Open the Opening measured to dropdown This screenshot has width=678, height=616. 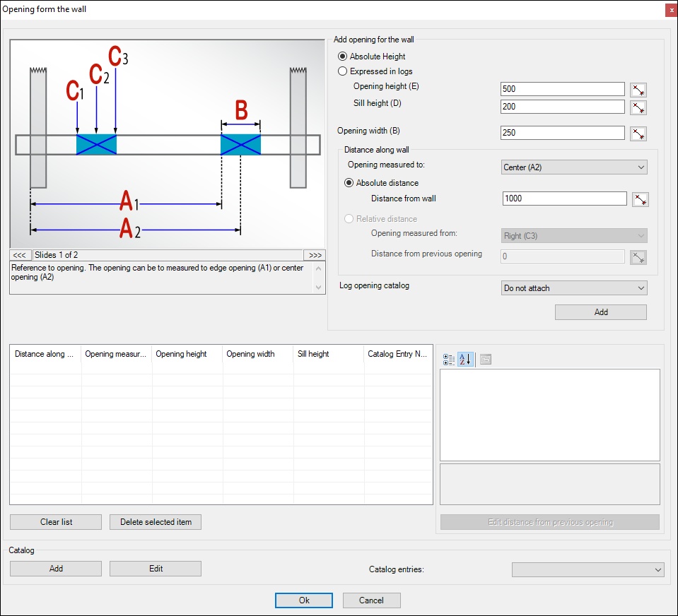click(x=574, y=167)
